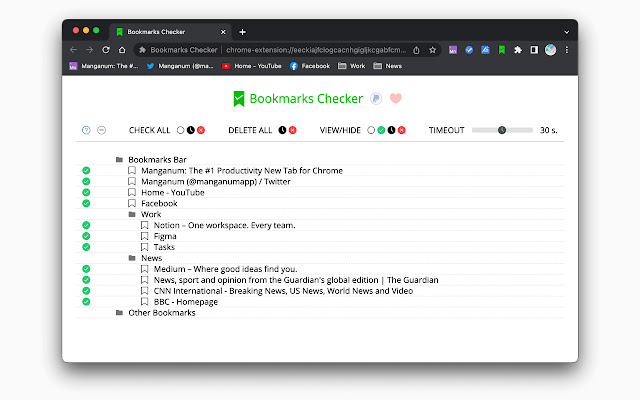Click the CNN International bookmark entry
Screen dimensions: 640x400
click(x=283, y=291)
